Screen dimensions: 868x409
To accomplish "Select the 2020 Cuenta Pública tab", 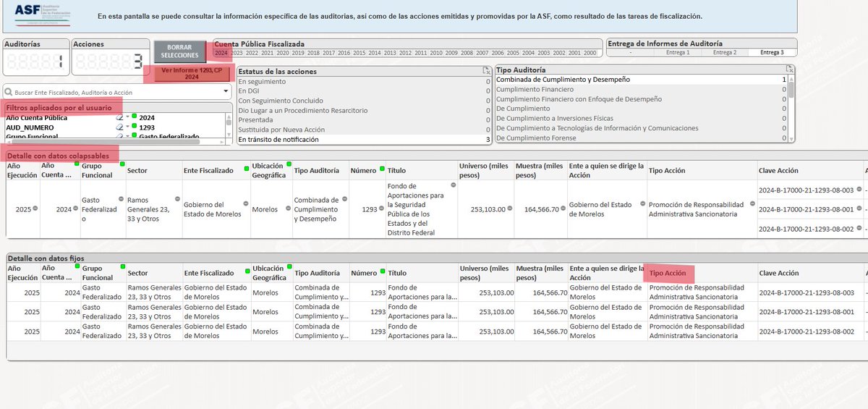I will click(283, 53).
